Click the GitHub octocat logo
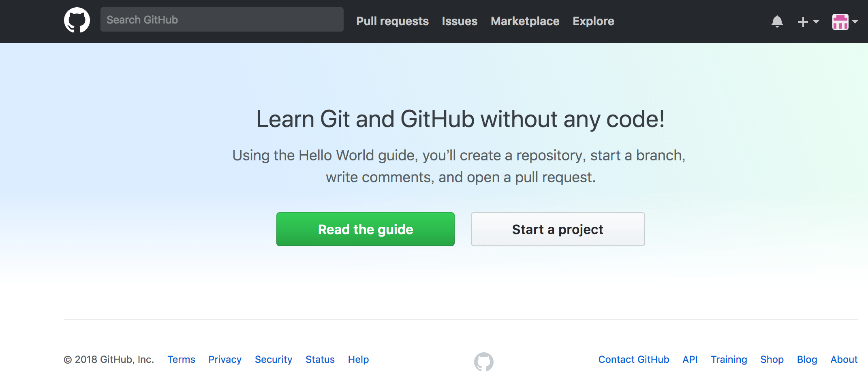The image size is (868, 375). pyautogui.click(x=77, y=19)
